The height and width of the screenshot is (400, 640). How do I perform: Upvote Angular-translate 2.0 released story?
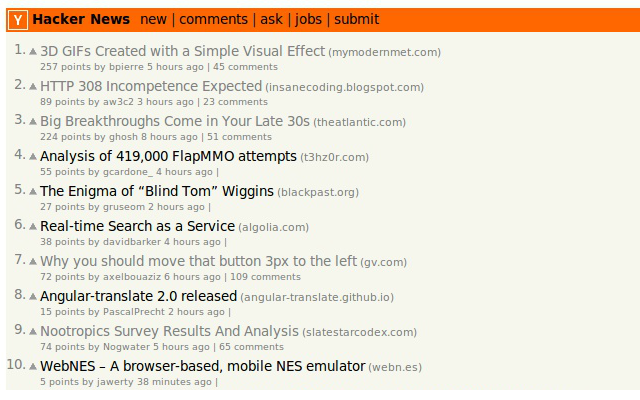33,296
